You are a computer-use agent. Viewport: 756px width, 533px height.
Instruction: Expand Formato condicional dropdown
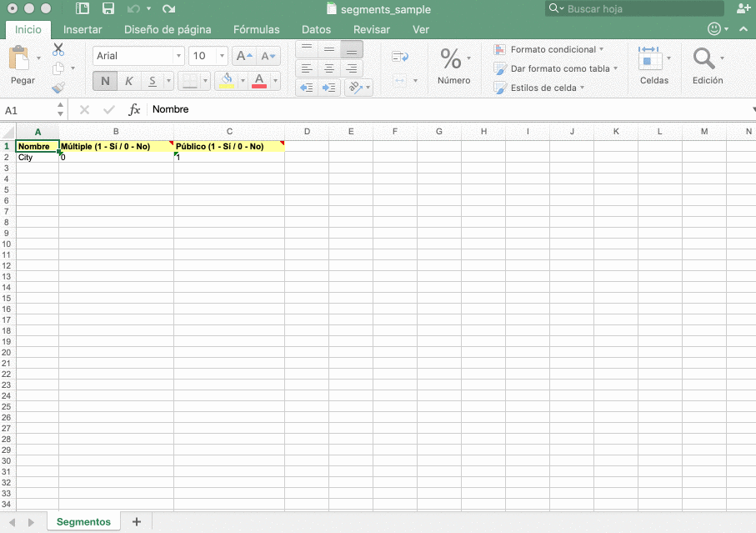[601, 49]
